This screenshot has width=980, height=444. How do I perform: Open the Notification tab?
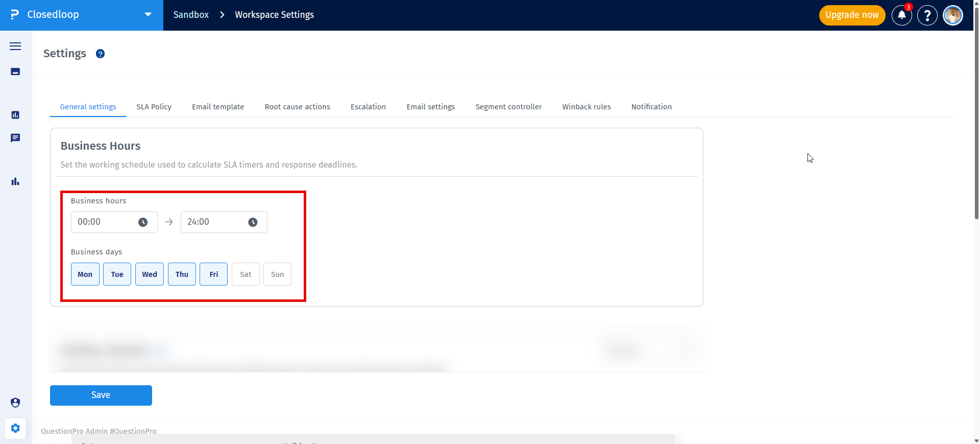click(x=651, y=107)
